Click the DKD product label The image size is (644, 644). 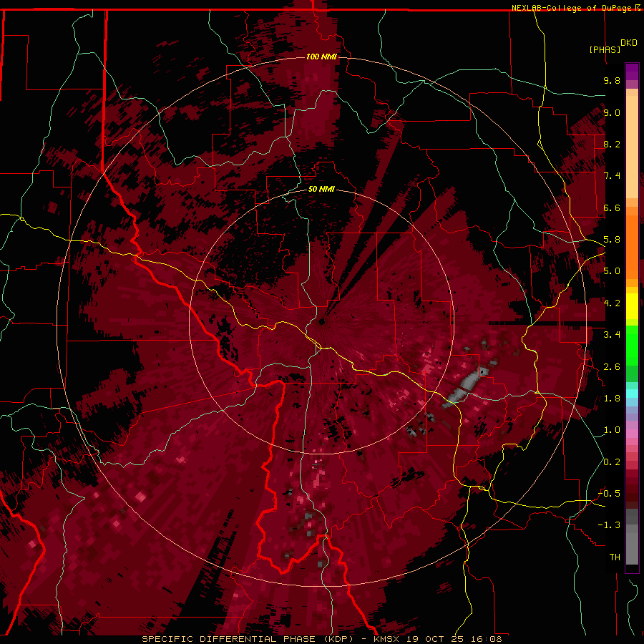tap(629, 43)
